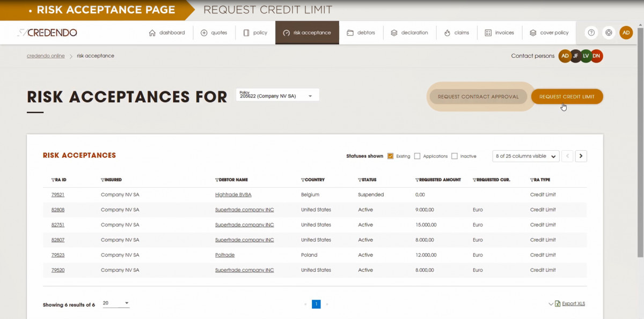Click the credendo online breadcrumb link

pyautogui.click(x=46, y=56)
